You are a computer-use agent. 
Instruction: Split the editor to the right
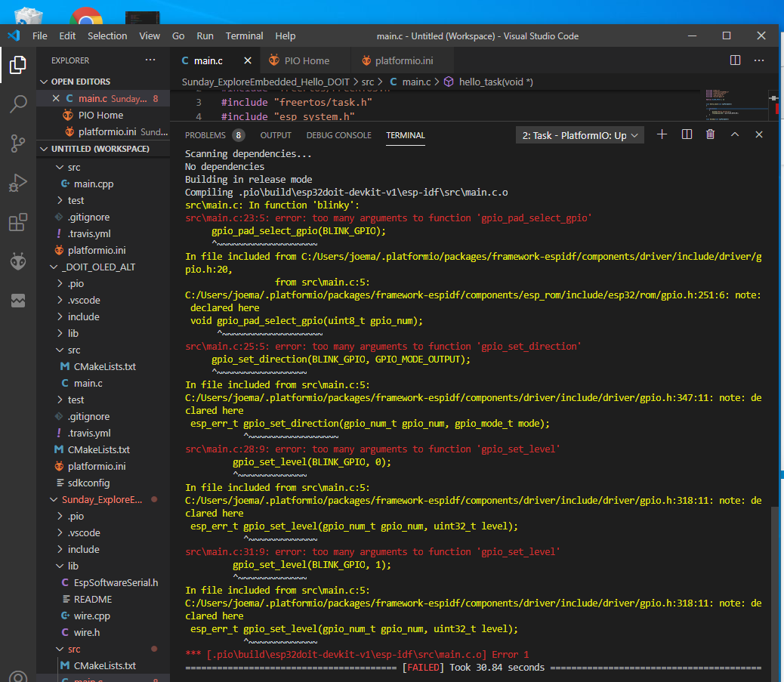coord(735,60)
